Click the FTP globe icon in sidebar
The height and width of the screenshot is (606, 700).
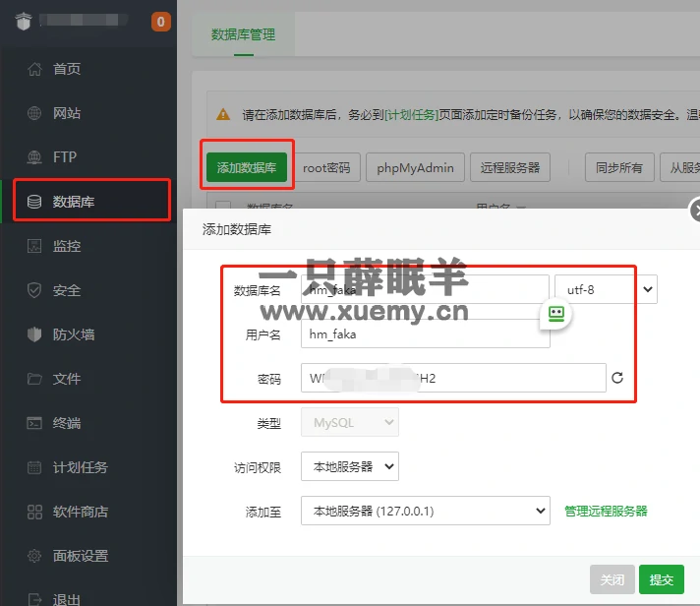pyautogui.click(x=34, y=157)
